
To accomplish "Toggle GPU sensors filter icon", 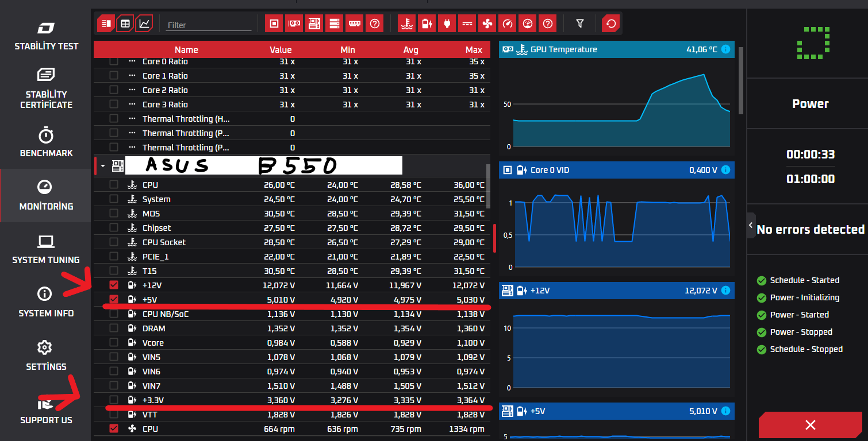I will click(294, 24).
